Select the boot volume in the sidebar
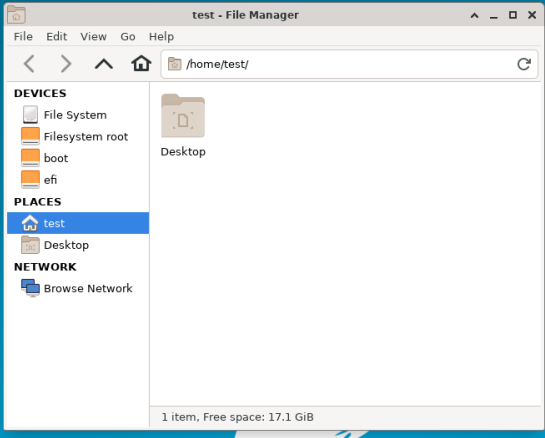The image size is (545, 438). (78, 158)
